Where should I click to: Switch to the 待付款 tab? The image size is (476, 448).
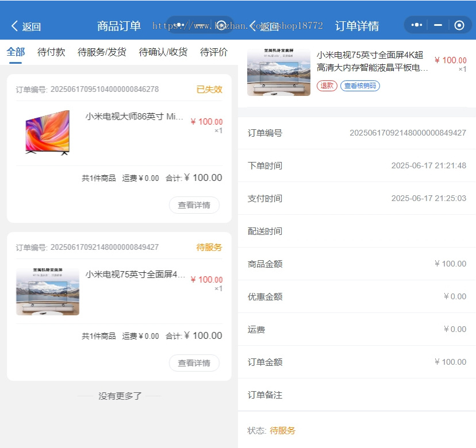(x=51, y=52)
